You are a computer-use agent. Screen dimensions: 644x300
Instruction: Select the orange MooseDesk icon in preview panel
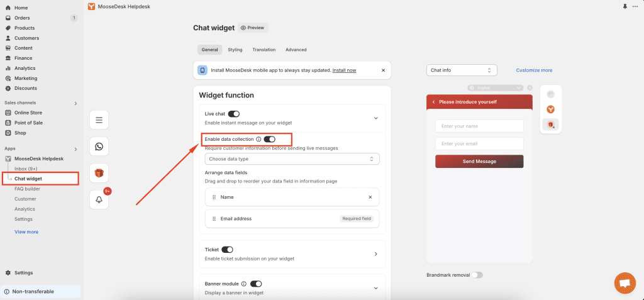click(551, 109)
